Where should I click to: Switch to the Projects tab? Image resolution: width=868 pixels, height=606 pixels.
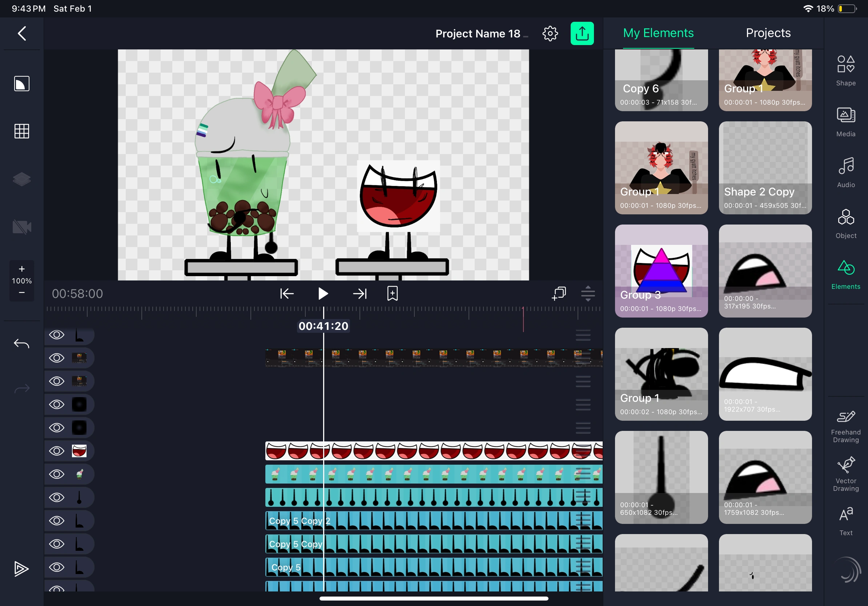click(x=768, y=33)
